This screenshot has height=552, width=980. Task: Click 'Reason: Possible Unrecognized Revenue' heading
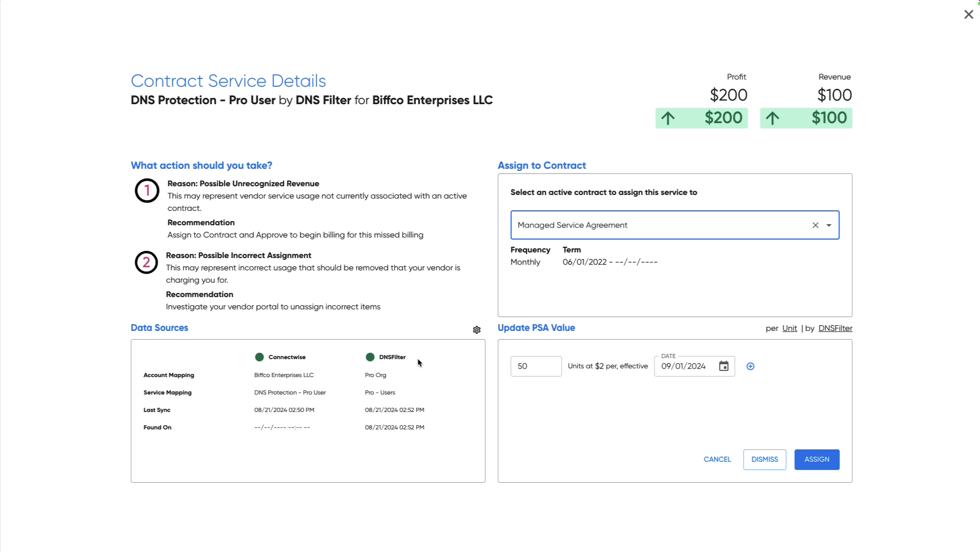tap(243, 184)
